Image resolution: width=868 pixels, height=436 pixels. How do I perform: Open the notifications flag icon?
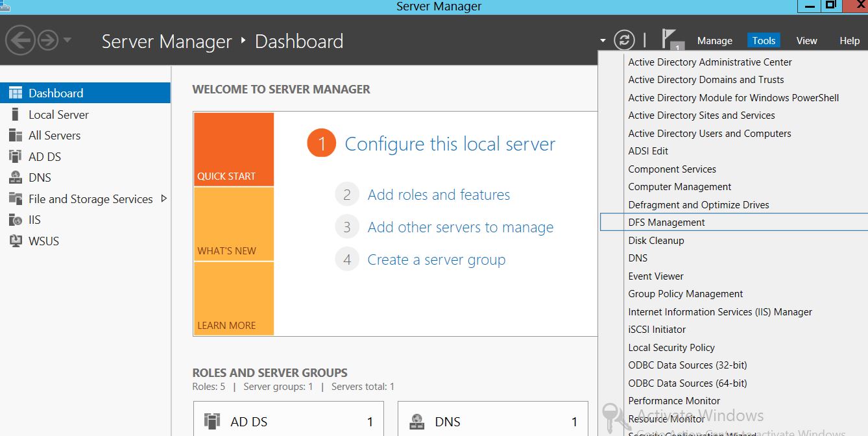[669, 39]
